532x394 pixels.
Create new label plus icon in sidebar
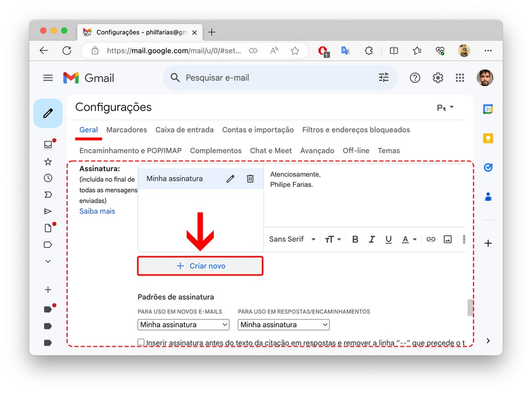48,290
